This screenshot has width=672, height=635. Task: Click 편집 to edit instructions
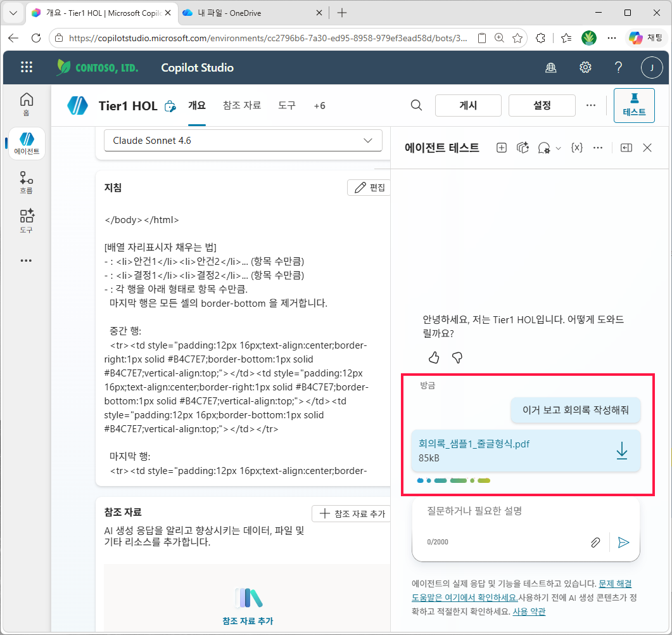coord(369,188)
